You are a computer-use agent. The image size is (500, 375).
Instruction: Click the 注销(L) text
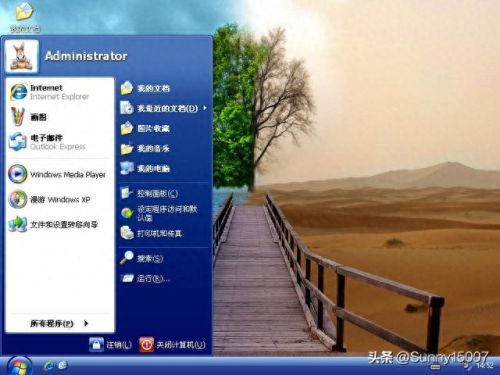click(119, 345)
